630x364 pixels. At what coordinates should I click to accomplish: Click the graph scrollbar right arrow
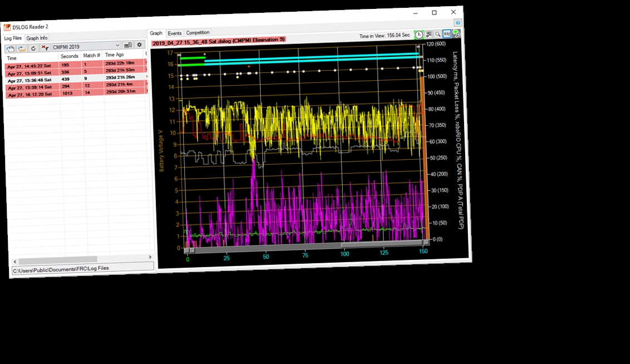pyautogui.click(x=426, y=243)
